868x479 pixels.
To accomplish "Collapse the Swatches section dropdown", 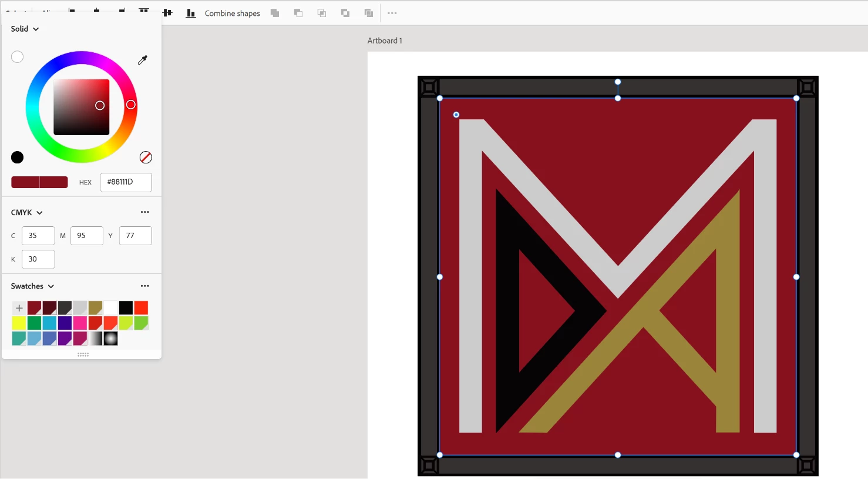I will (33, 286).
